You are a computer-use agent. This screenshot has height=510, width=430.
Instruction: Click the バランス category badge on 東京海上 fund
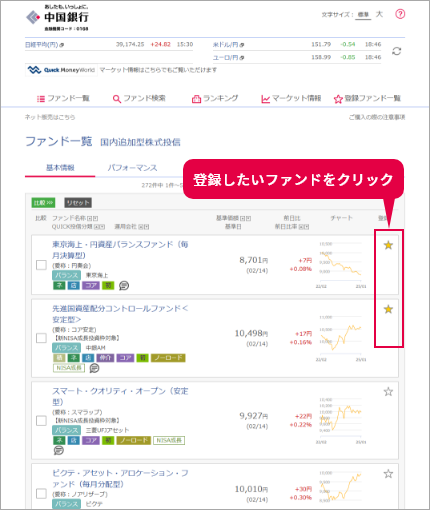(x=67, y=275)
